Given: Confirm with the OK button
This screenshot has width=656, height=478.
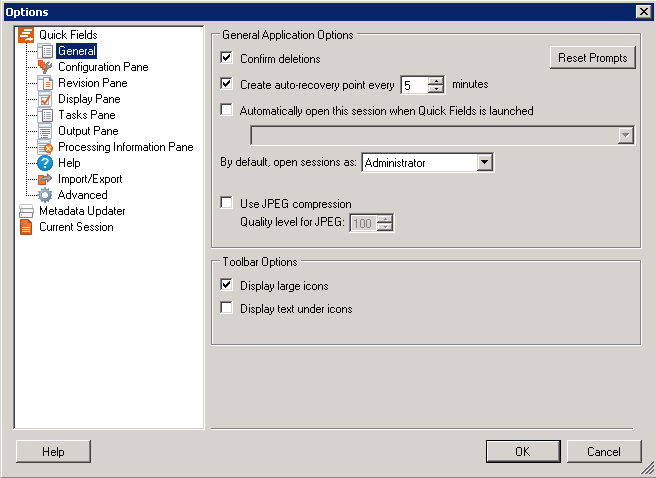Looking at the screenshot, I should 523,452.
